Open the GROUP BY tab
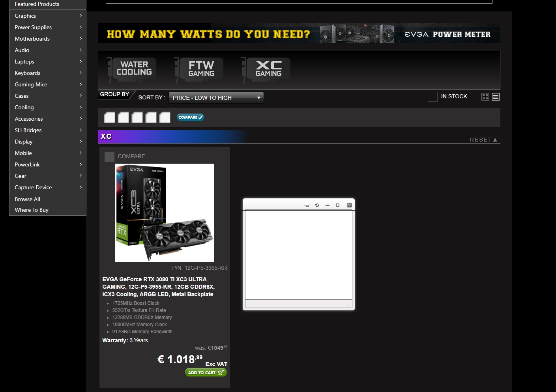 click(x=115, y=94)
